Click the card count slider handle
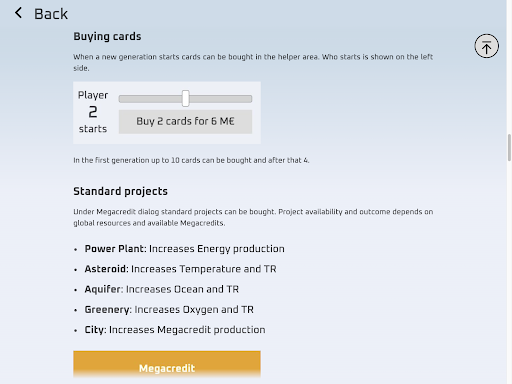Screen dimensions: 512x384 (x=186, y=98)
